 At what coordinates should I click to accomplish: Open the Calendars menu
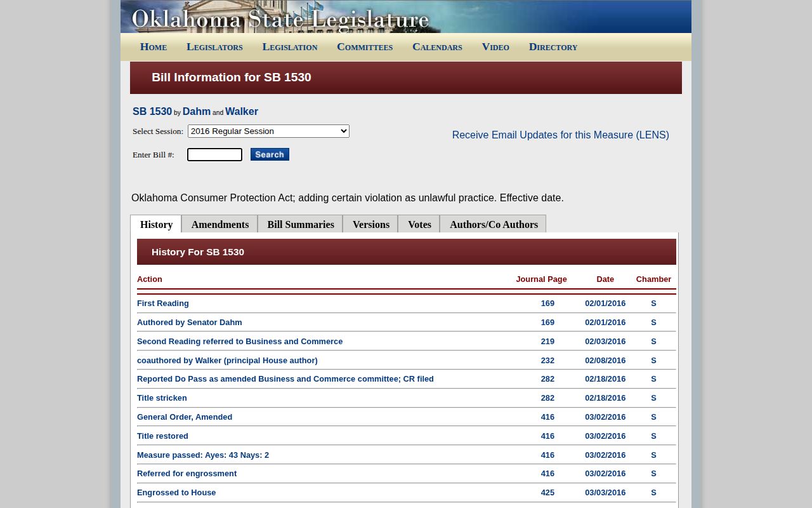tap(437, 47)
